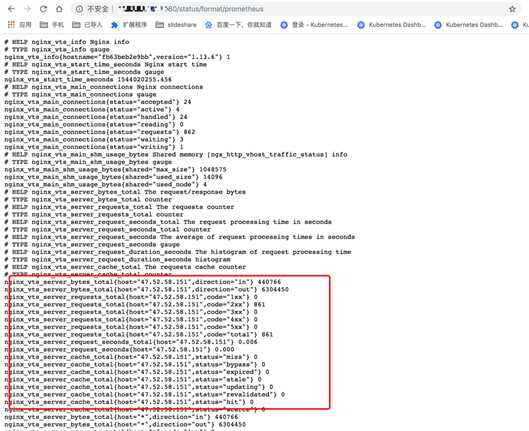Screen dimensions: 529x431
Task: Click the server_cache_total status="revalidated" line
Action: [144, 395]
